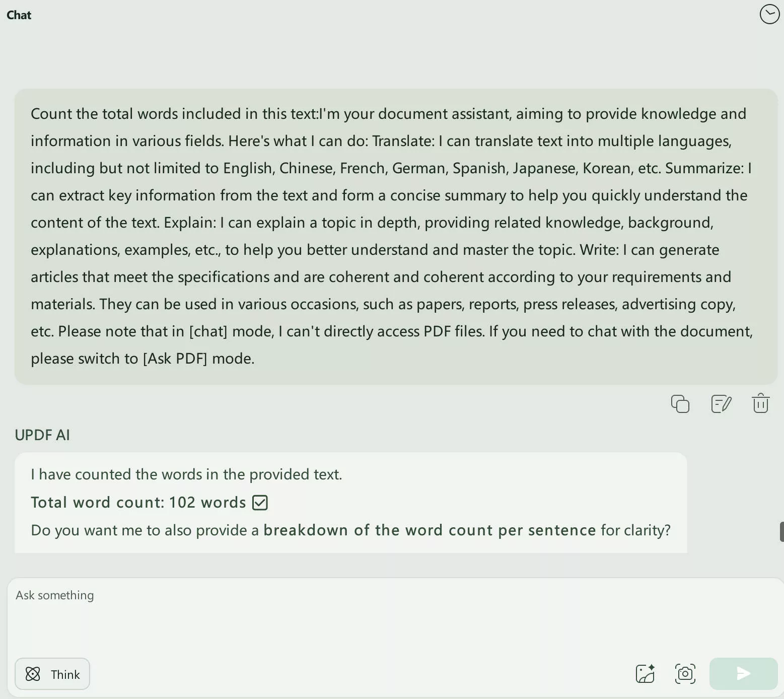
Task: Click the "Do you want me" question text
Action: (x=145, y=530)
